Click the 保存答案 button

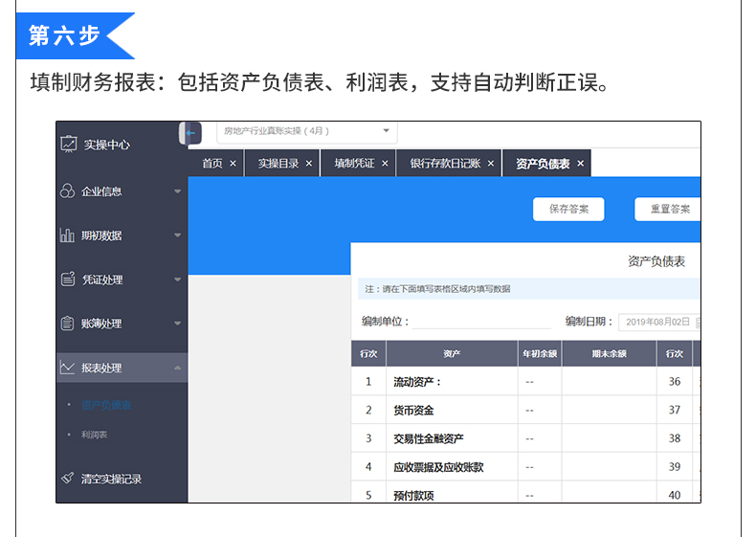568,209
